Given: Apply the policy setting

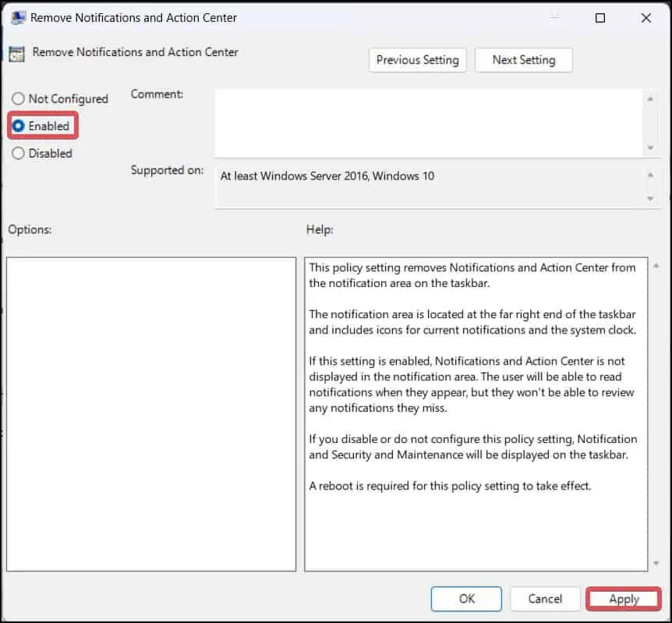Looking at the screenshot, I should click(623, 598).
